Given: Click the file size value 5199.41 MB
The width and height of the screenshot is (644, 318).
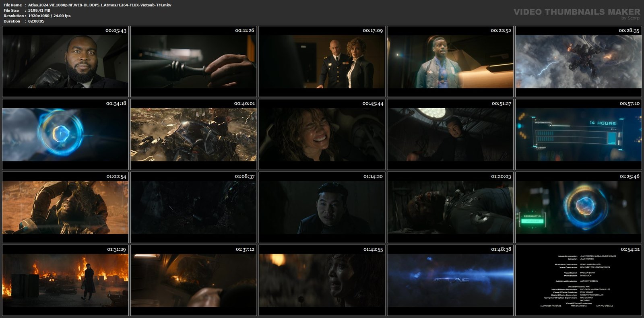Looking at the screenshot, I should 39,10.
